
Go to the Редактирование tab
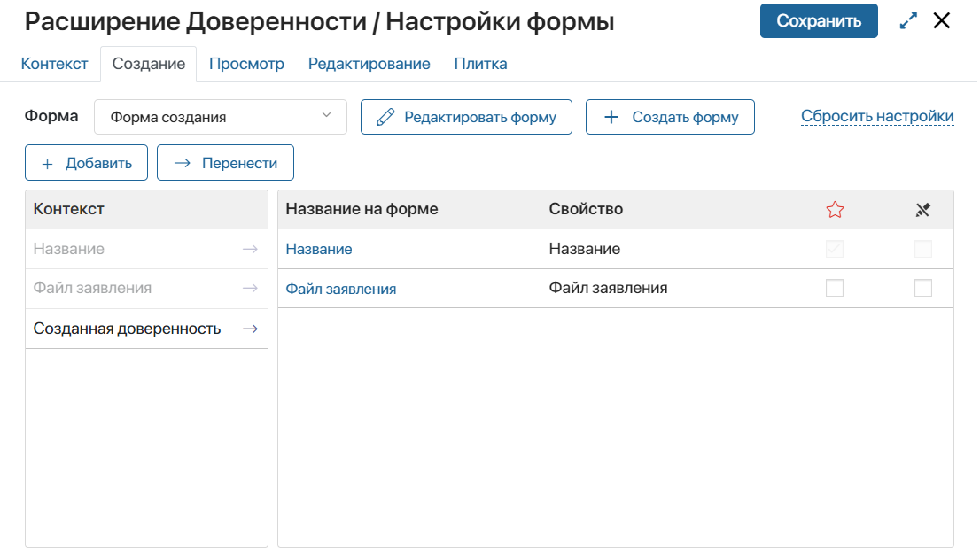tap(369, 64)
